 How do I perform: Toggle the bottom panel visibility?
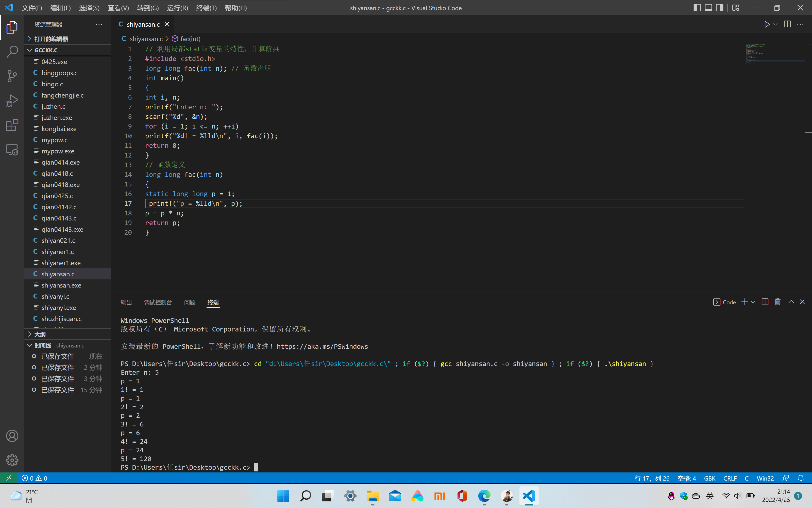(x=708, y=8)
